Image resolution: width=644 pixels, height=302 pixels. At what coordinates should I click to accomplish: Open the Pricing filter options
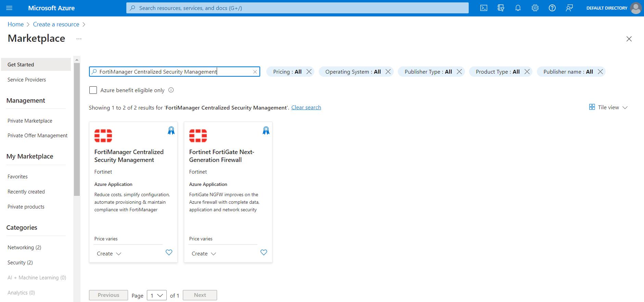287,72
